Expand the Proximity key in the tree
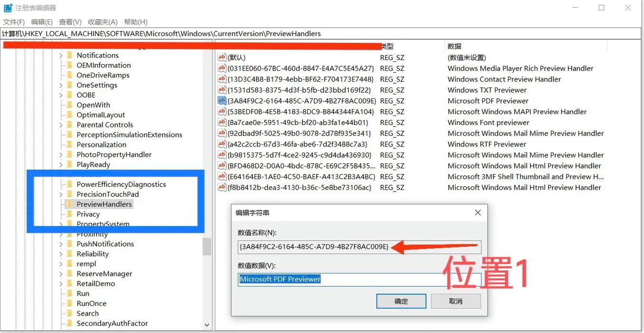The height and width of the screenshot is (333, 644). pos(61,234)
